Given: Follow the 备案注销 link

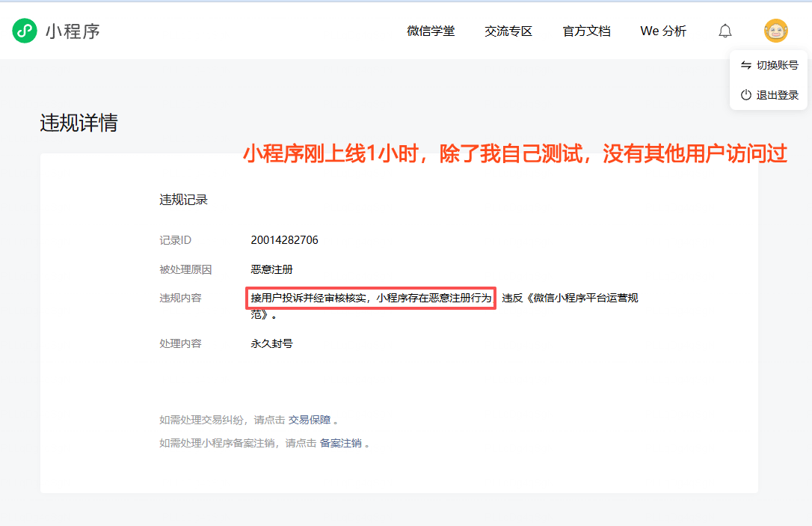Looking at the screenshot, I should [x=341, y=443].
